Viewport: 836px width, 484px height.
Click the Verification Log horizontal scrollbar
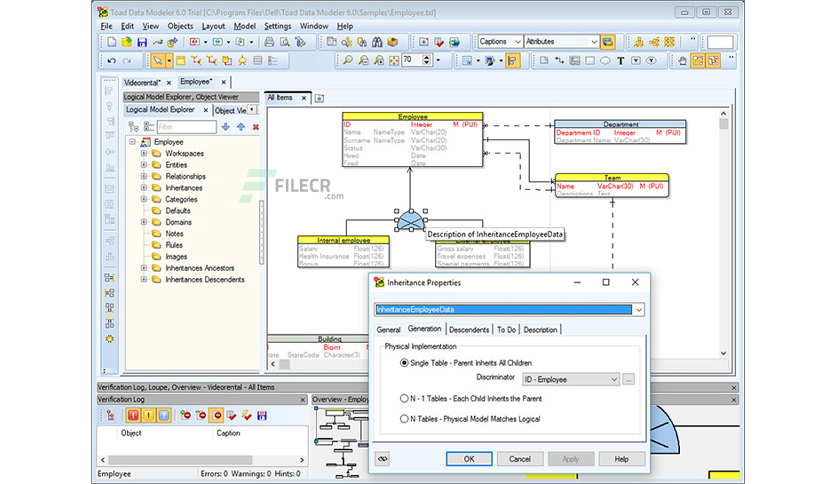(x=203, y=459)
